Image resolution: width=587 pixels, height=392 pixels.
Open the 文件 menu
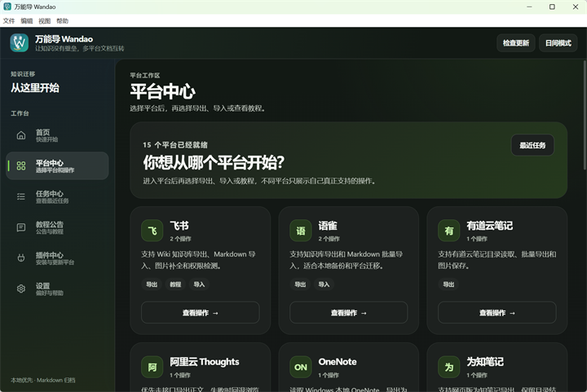9,21
